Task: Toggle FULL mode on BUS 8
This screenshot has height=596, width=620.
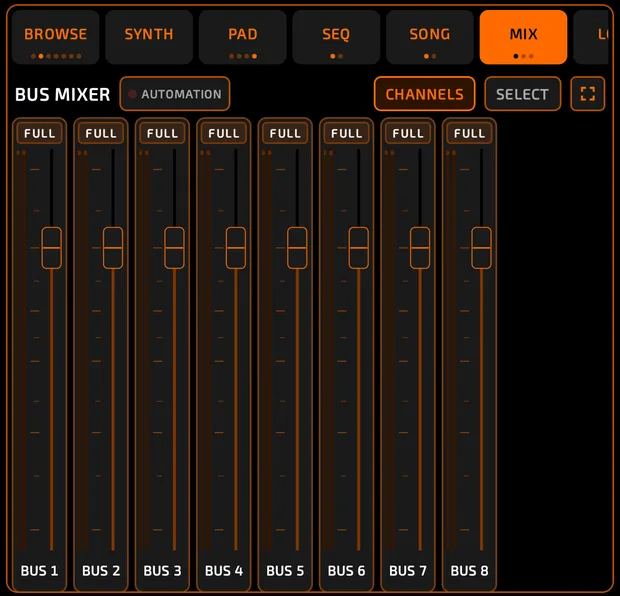Action: pos(469,133)
